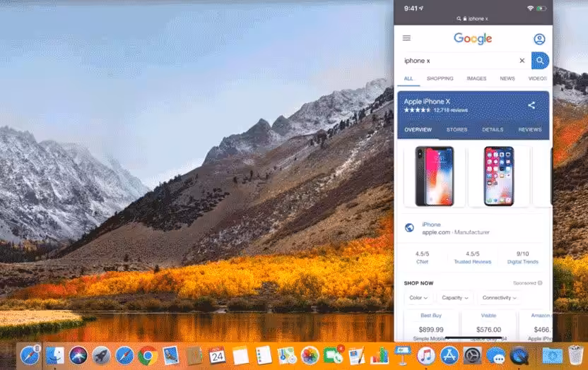
Task: Open System Preferences gear in dock
Action: 473,355
